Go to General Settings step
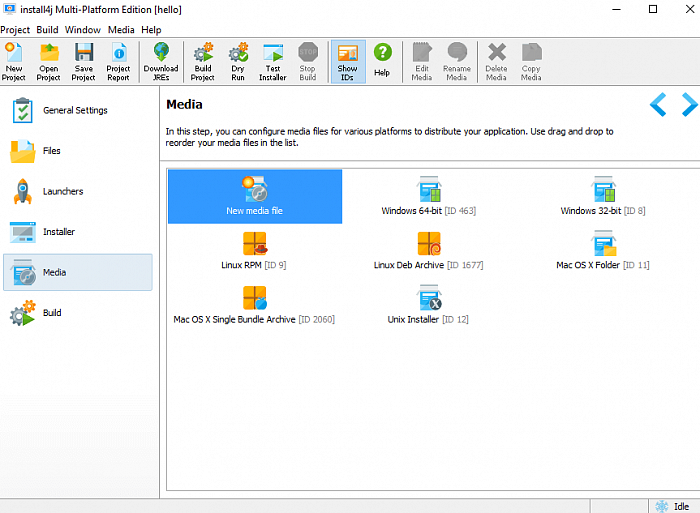700x513 pixels. [x=78, y=110]
